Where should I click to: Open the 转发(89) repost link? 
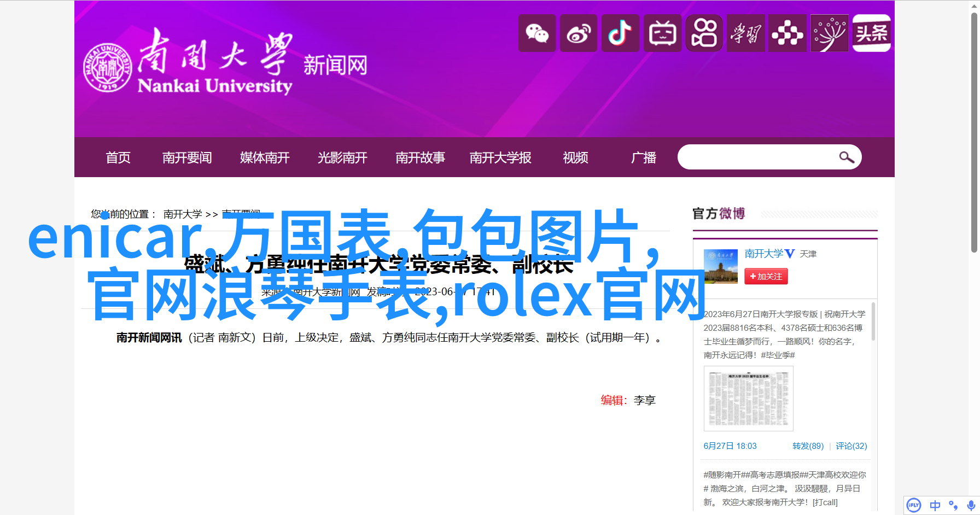pyautogui.click(x=808, y=446)
